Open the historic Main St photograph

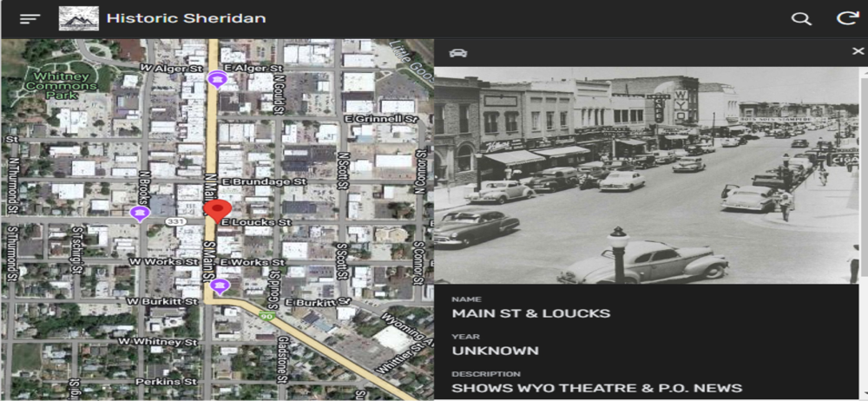tap(646, 175)
